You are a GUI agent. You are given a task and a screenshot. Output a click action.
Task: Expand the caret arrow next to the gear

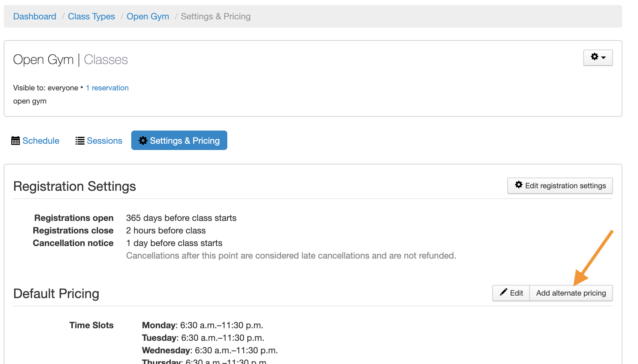point(603,57)
